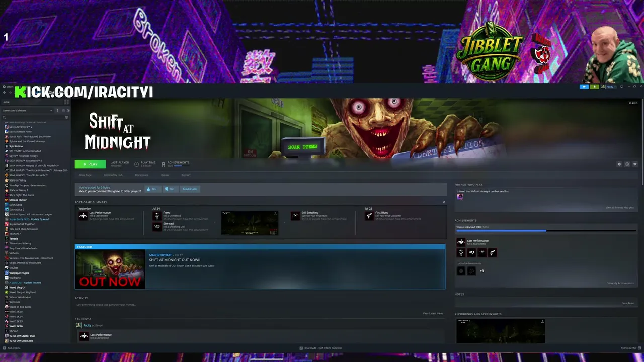Open the View Latest News link
Viewport: 644px width, 362px height.
pos(433,314)
